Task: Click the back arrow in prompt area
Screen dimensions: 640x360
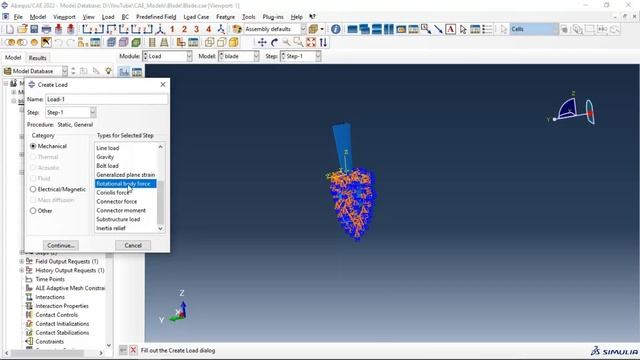Action: [x=123, y=350]
